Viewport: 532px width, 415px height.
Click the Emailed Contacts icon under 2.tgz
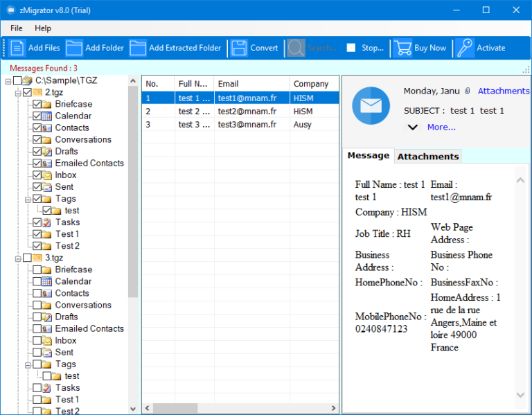(x=47, y=164)
